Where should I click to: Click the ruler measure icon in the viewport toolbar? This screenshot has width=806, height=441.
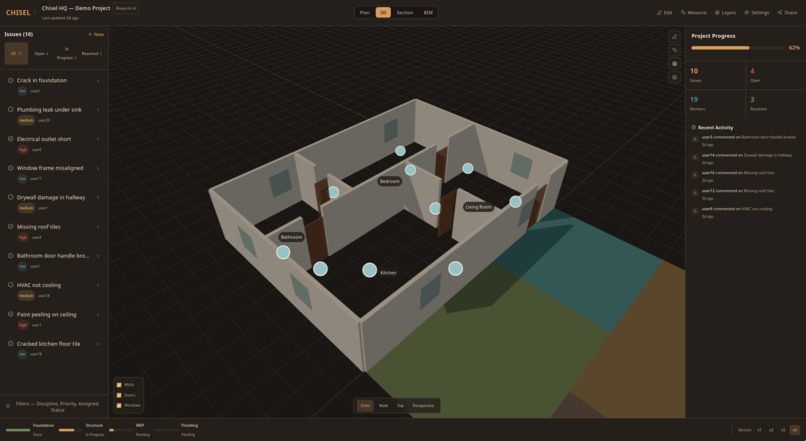(674, 50)
